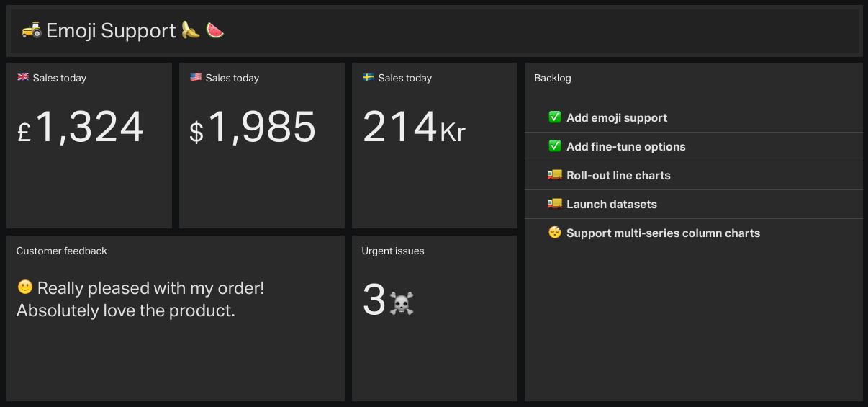This screenshot has width=868, height=407.
Task: Click the US flag on Sales today
Action: 196,77
